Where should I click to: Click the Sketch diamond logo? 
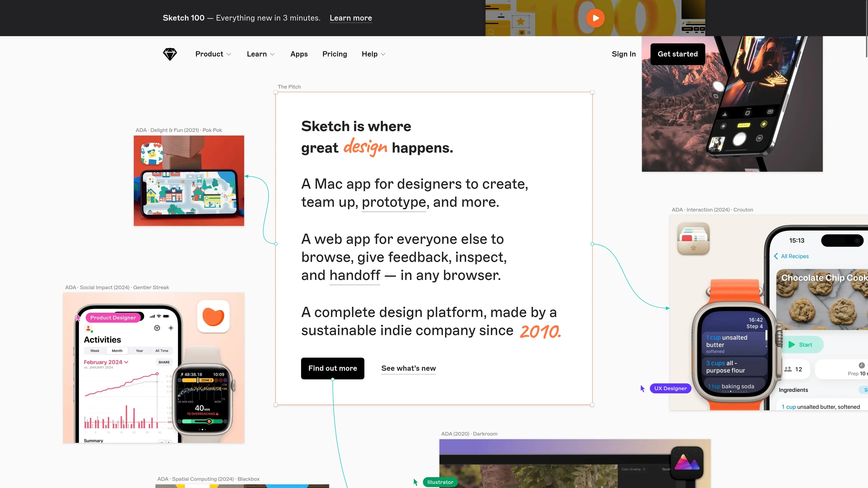pos(170,54)
